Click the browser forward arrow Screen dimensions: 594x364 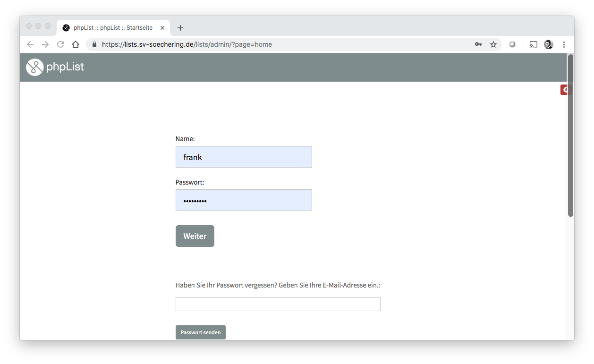pos(45,44)
